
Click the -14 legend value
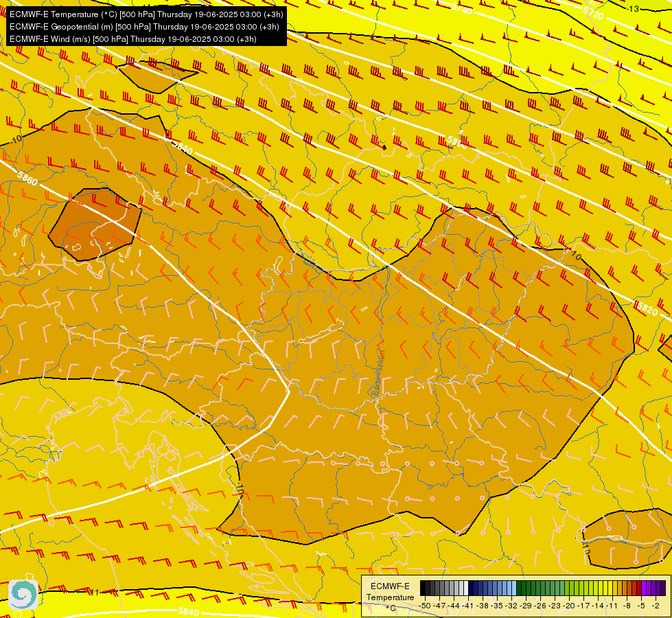[x=598, y=606]
